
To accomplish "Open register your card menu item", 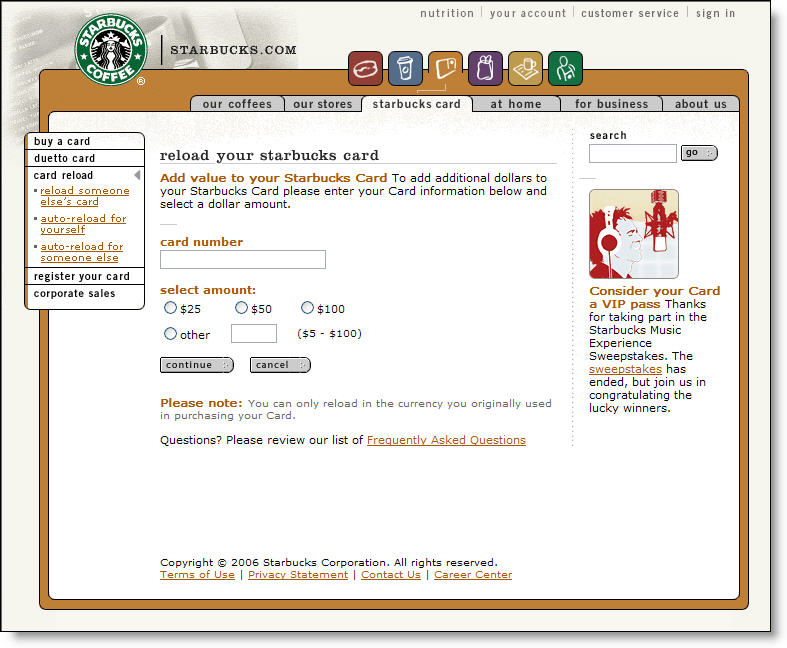I will click(84, 276).
